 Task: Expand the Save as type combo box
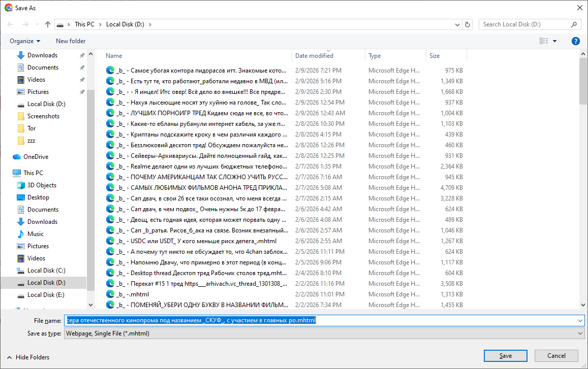[x=580, y=333]
